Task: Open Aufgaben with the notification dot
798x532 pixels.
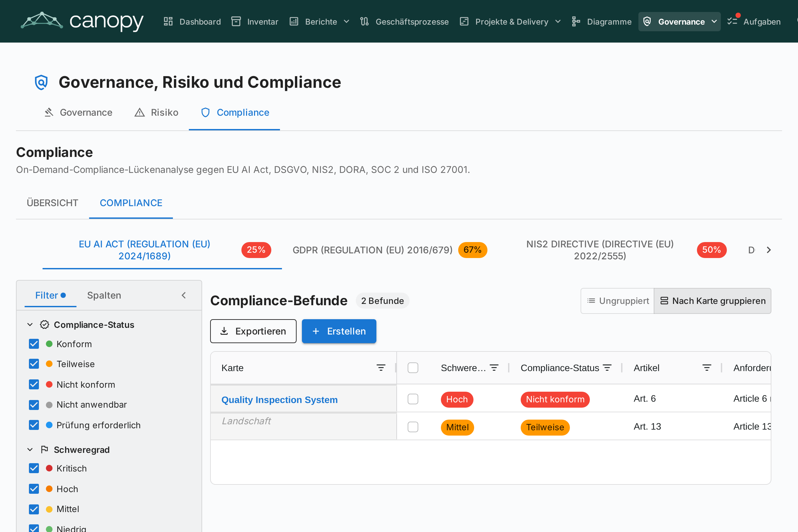Action: point(754,22)
